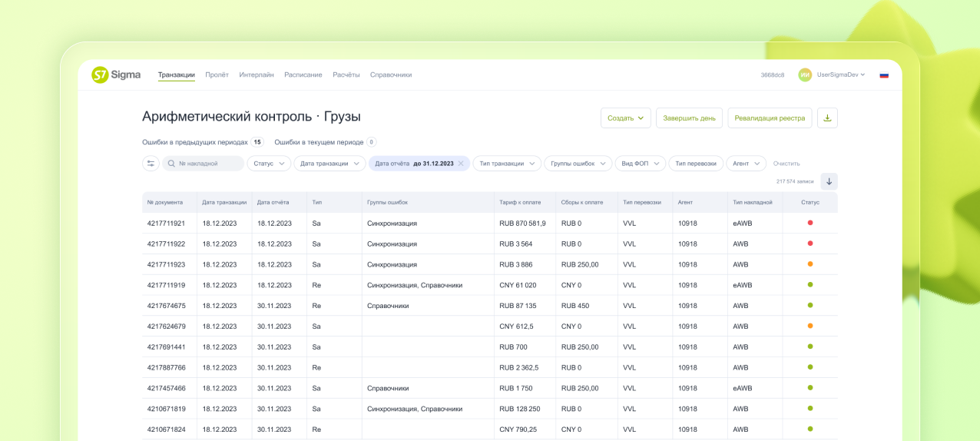The image size is (980, 441).
Task: Click tariff value CNY 61 020
Action: pos(518,285)
